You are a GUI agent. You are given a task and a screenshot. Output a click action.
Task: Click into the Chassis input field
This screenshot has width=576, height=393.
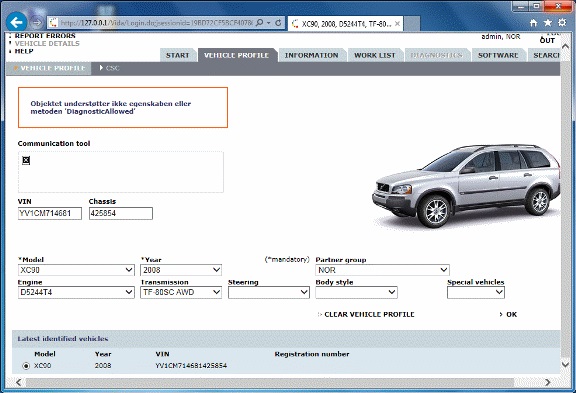tap(120, 213)
